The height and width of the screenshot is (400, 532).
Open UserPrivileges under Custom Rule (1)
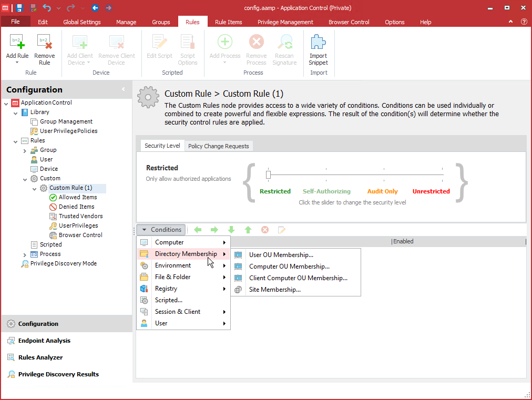(x=78, y=225)
